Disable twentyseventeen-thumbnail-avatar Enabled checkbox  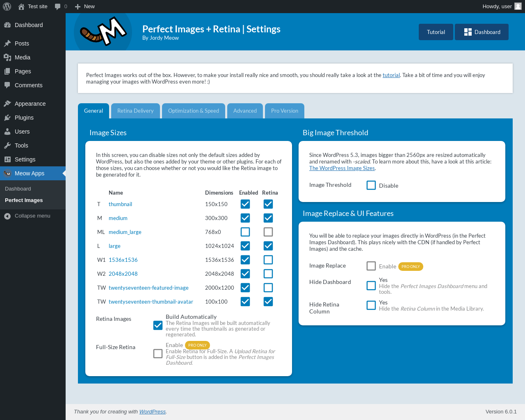[245, 302]
